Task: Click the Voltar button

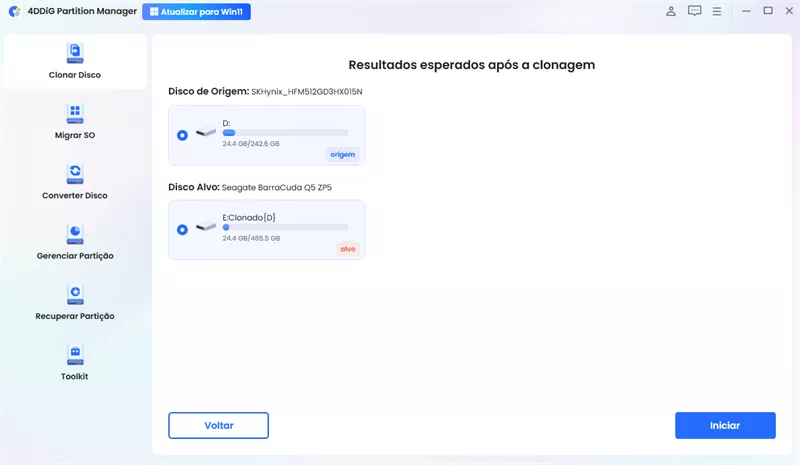Action: (x=218, y=425)
